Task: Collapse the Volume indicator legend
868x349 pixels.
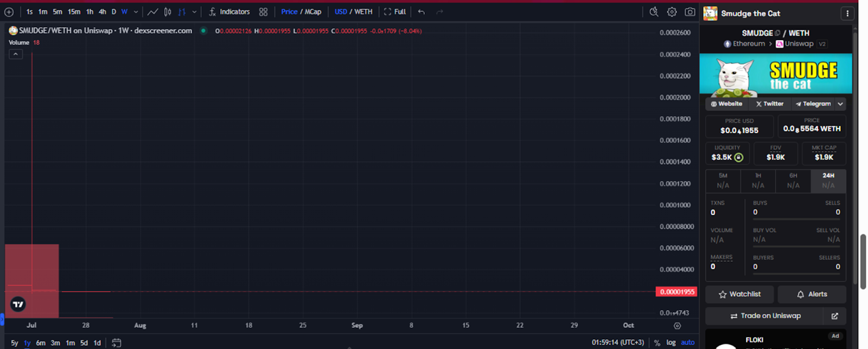Action: point(16,54)
